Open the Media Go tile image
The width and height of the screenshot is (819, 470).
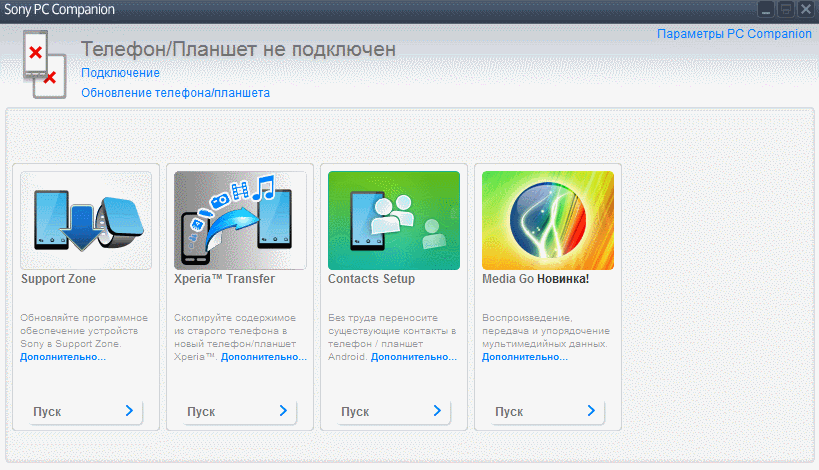pos(548,220)
